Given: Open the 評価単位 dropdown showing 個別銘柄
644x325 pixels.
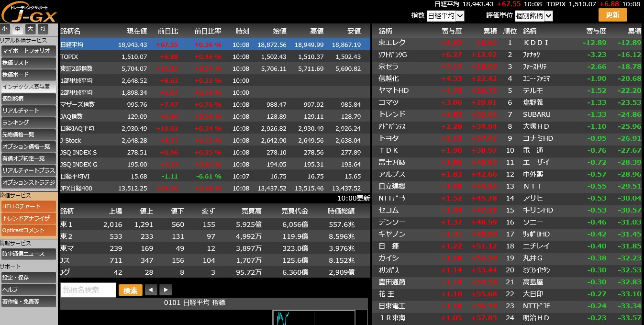Looking at the screenshot, I should (x=534, y=16).
